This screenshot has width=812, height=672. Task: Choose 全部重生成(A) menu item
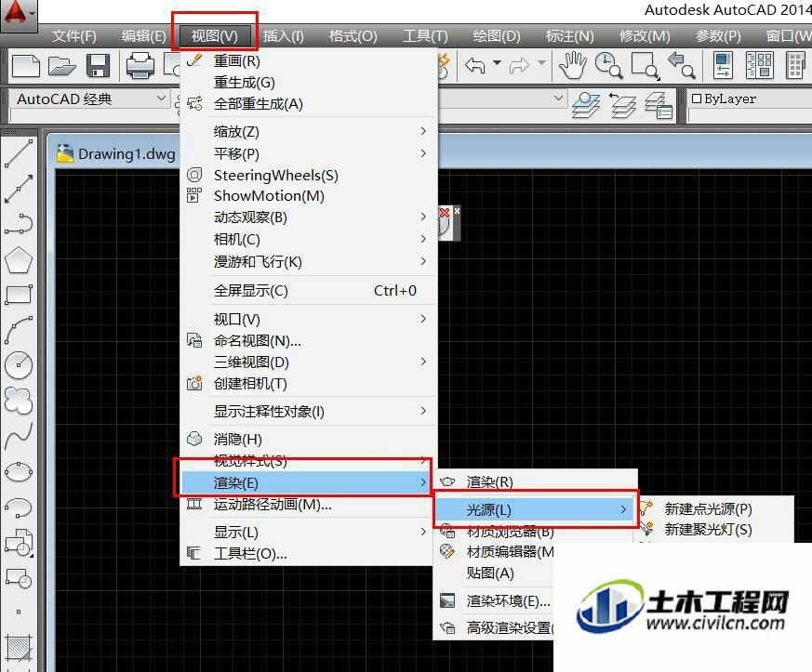(309, 104)
